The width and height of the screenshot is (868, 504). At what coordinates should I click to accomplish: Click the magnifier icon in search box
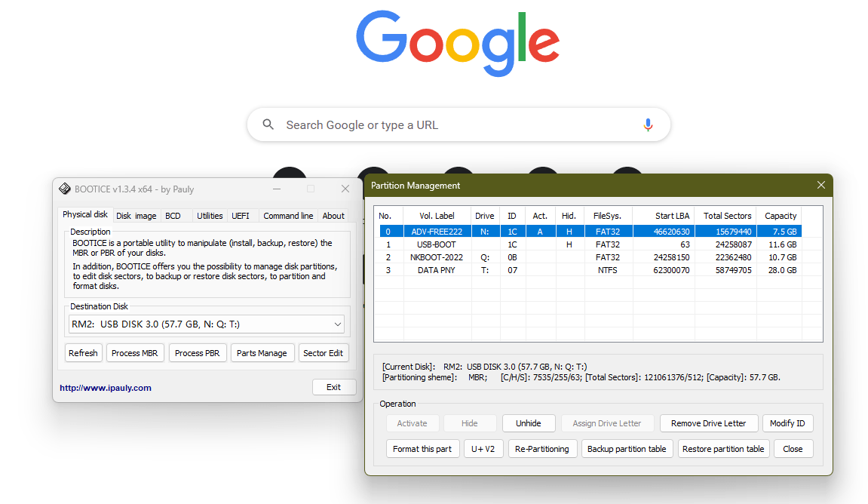tap(268, 125)
